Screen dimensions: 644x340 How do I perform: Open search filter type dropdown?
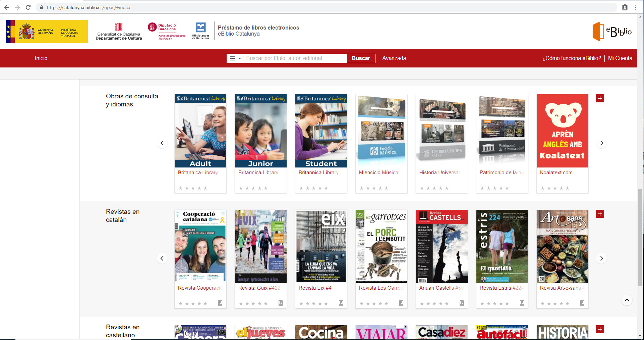[x=235, y=58]
